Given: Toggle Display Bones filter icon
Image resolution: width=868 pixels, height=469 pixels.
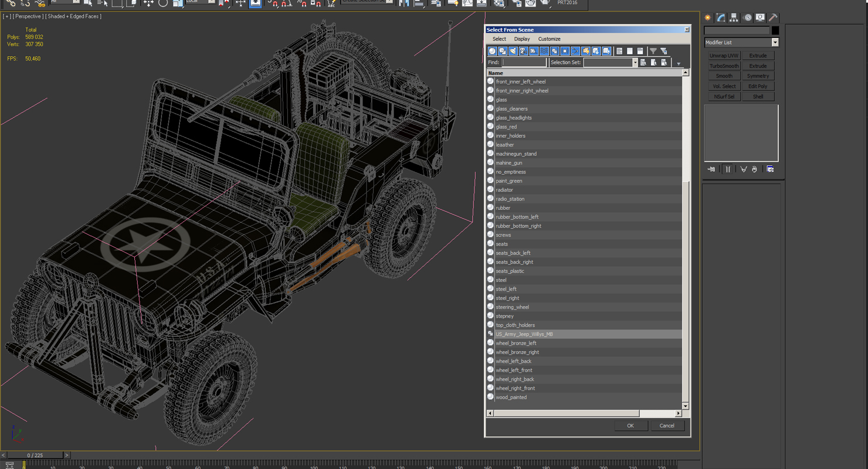Looking at the screenshot, I should click(x=575, y=51).
